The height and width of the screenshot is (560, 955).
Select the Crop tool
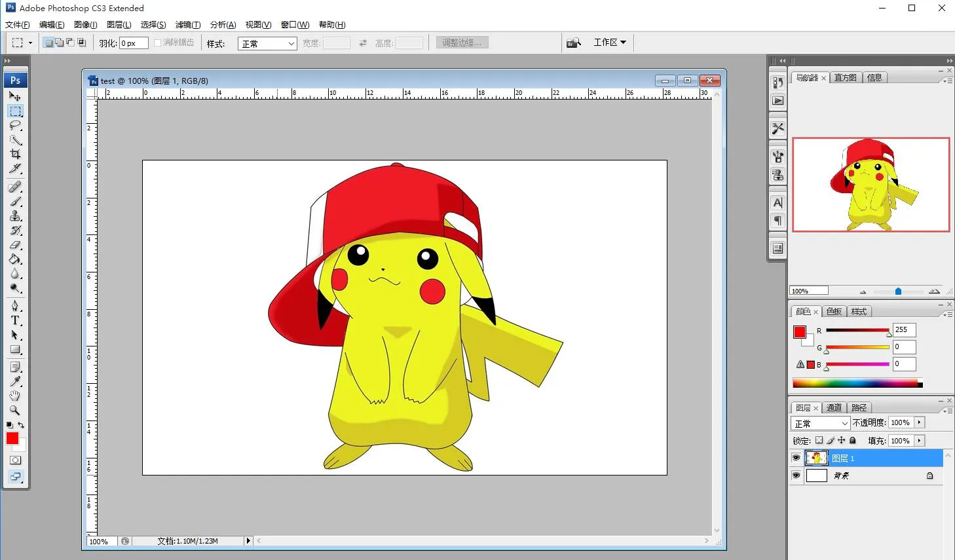[x=15, y=154]
